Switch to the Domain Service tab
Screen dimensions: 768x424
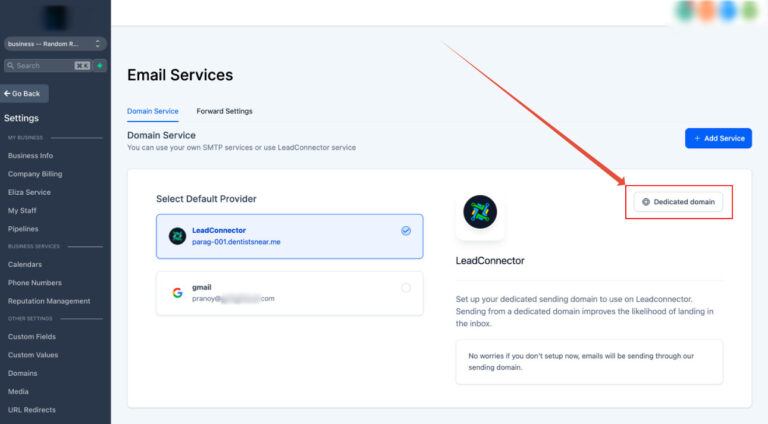pos(153,111)
